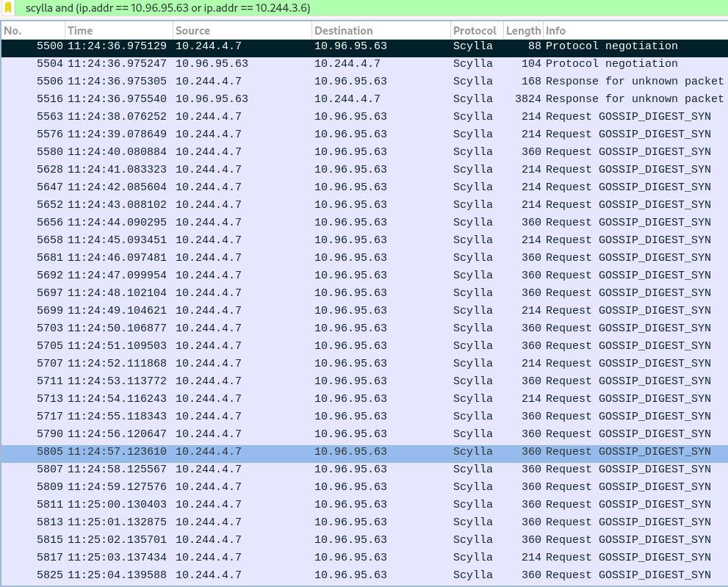Select packet 5825 row
The width and height of the screenshot is (728, 587).
364,575
